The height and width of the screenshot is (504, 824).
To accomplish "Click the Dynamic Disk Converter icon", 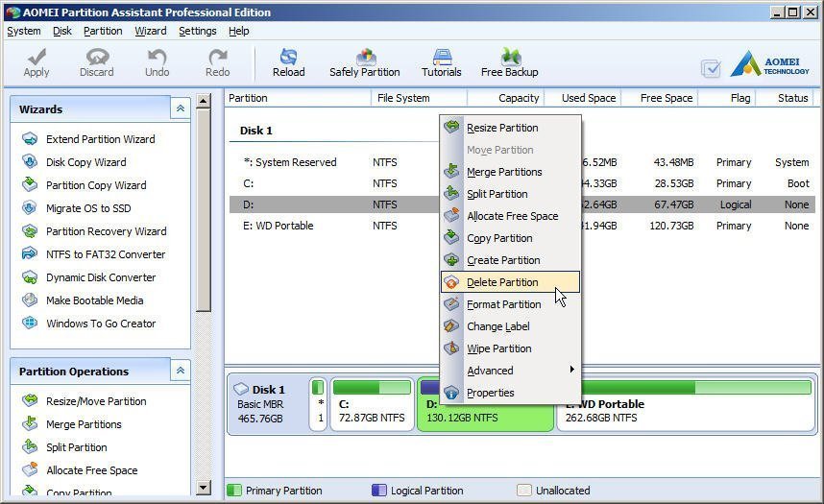I will tap(30, 277).
